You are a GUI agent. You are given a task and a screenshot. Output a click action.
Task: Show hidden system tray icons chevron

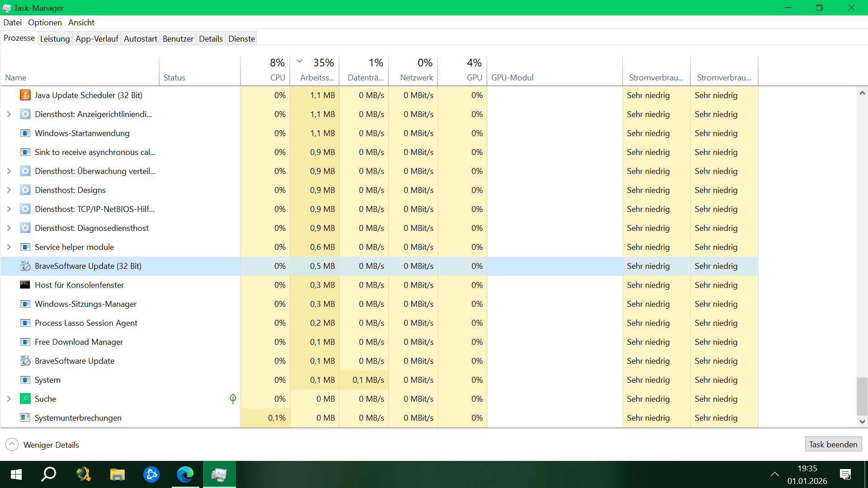tap(774, 474)
